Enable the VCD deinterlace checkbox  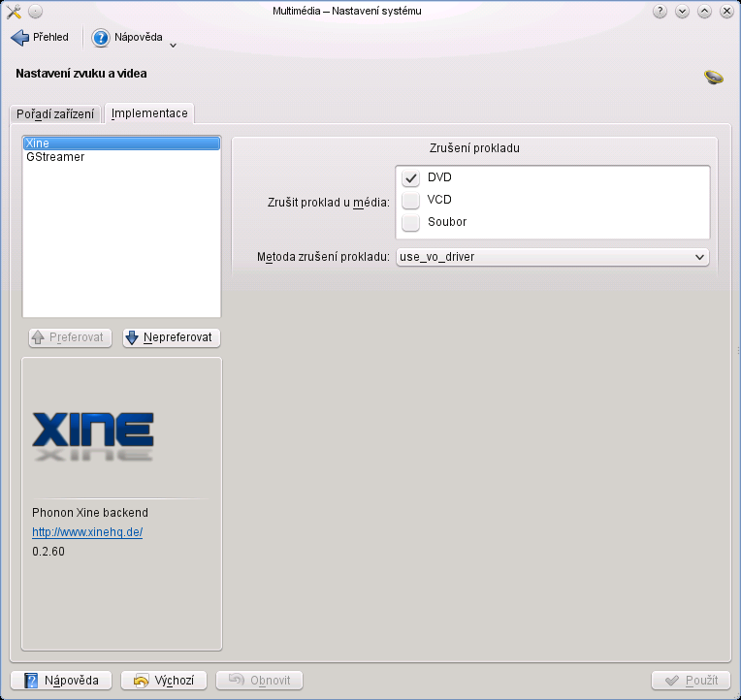point(410,201)
